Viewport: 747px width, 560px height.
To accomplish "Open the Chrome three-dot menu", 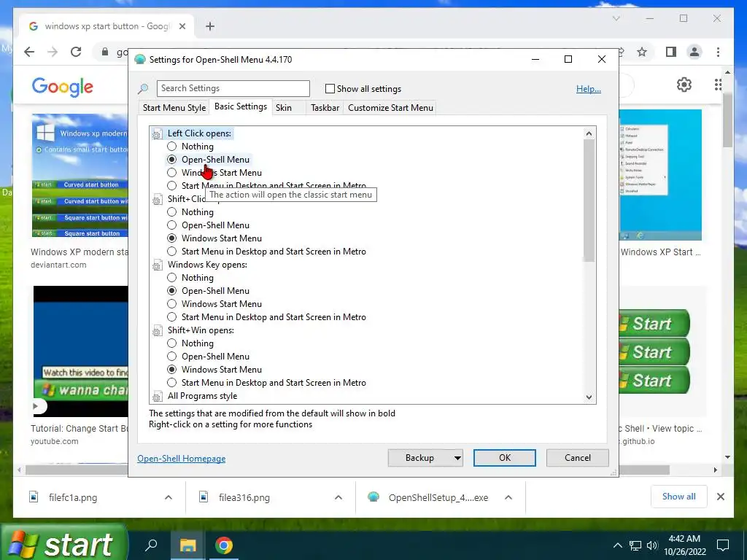I will [718, 52].
